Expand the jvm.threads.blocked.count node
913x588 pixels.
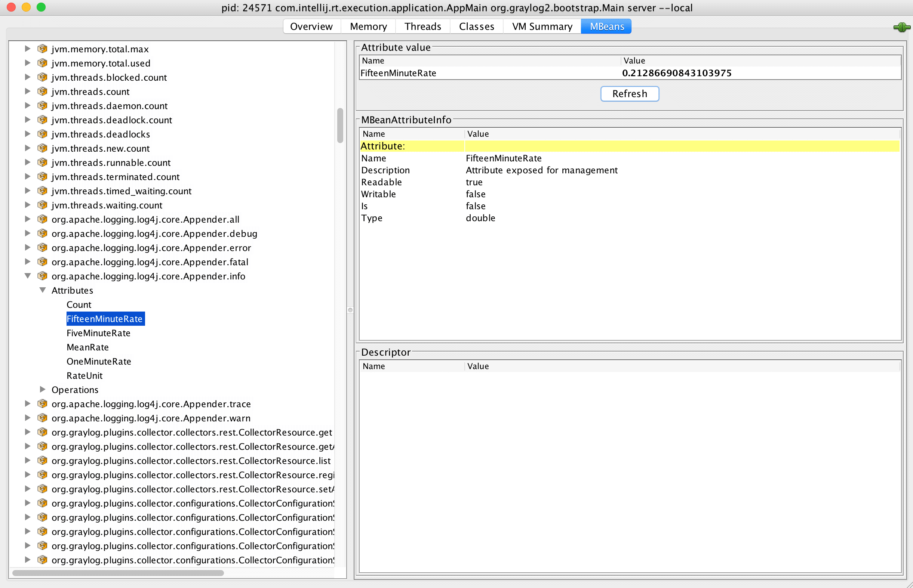(28, 77)
